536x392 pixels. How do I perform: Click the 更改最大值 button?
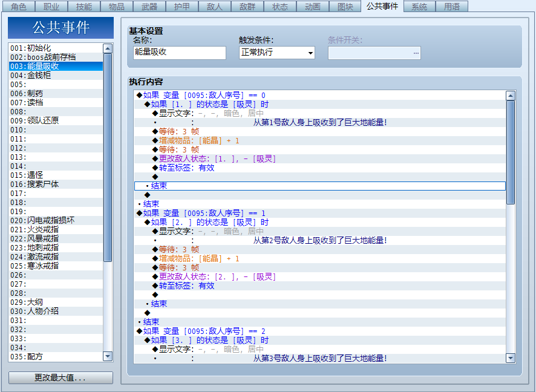coord(60,377)
